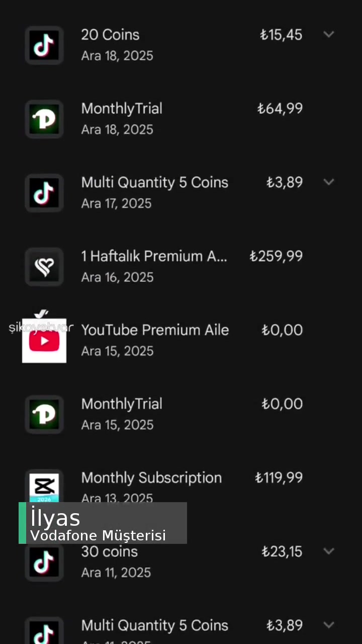This screenshot has height=644, width=362.
Task: Open the chevron beside 30 coins entry
Action: pyautogui.click(x=329, y=551)
